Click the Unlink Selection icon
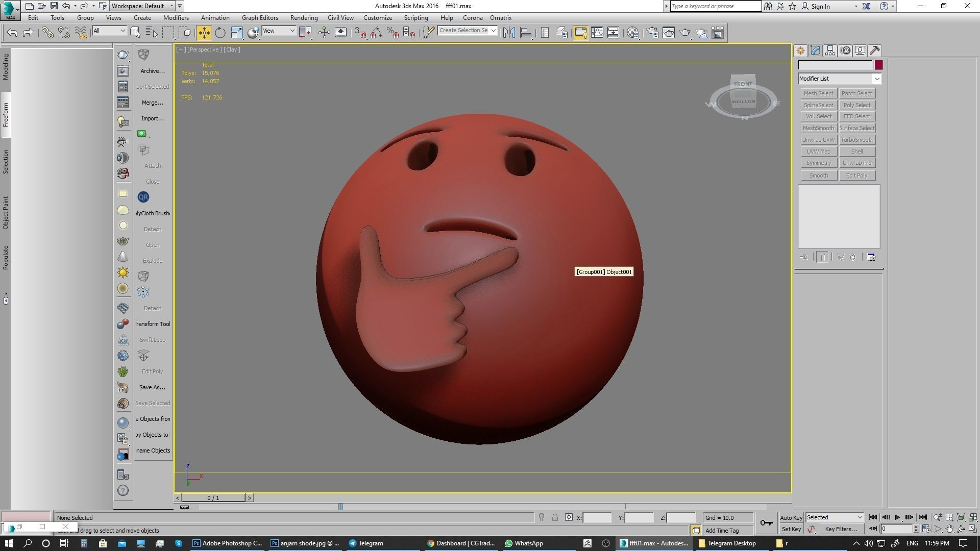 pos(64,33)
